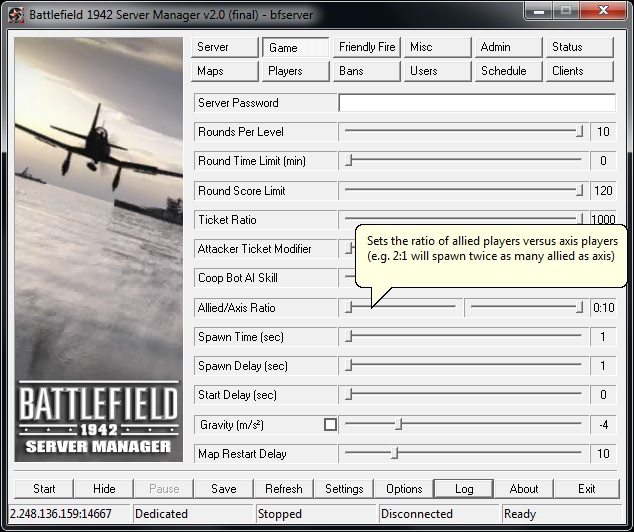Click the Spawn Time slider handle
Screen dimensions: 634x532
pyautogui.click(x=349, y=336)
